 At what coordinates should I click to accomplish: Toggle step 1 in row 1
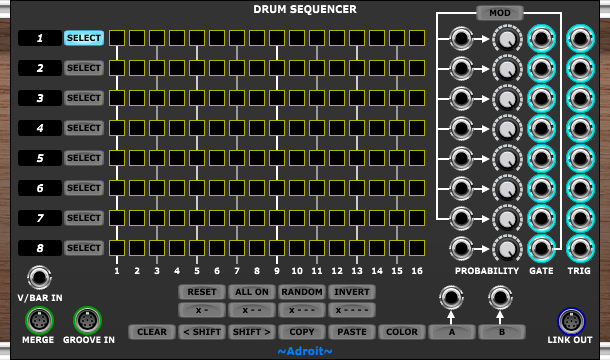point(117,38)
